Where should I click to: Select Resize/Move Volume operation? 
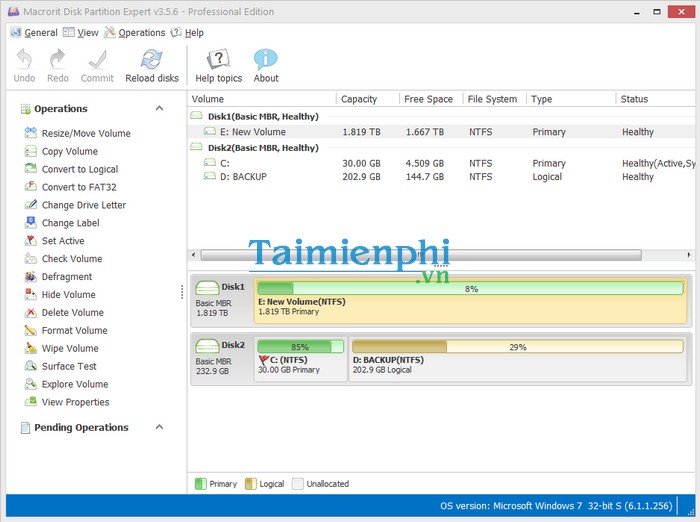coord(86,133)
